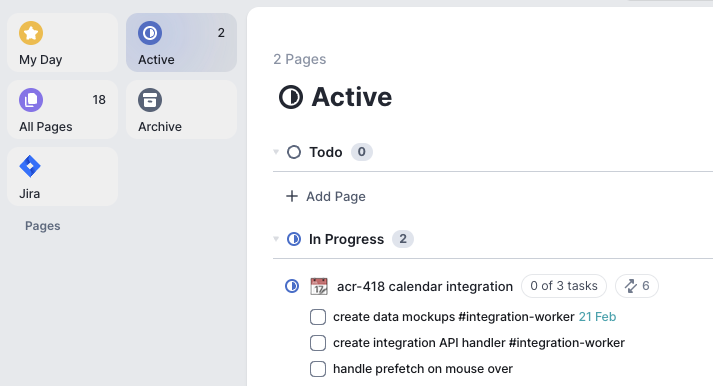
Task: Click the calendar emoji on acr-418 page
Action: point(319,286)
